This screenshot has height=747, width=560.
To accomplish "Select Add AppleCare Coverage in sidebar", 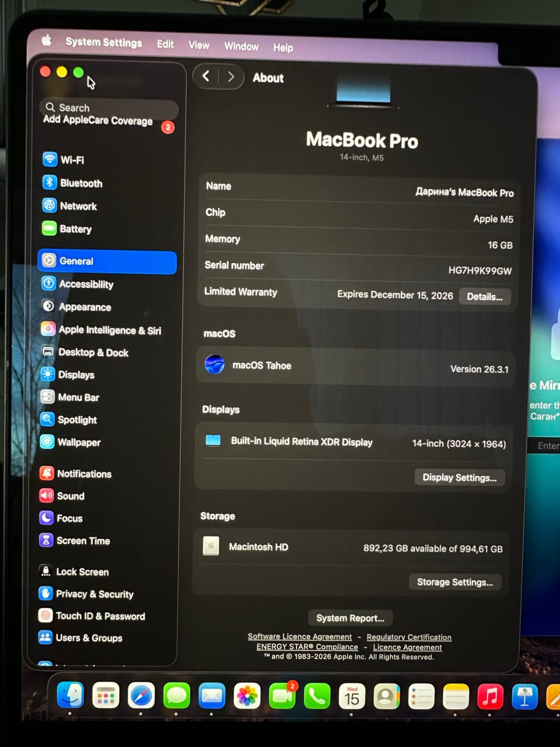I will 98,120.
